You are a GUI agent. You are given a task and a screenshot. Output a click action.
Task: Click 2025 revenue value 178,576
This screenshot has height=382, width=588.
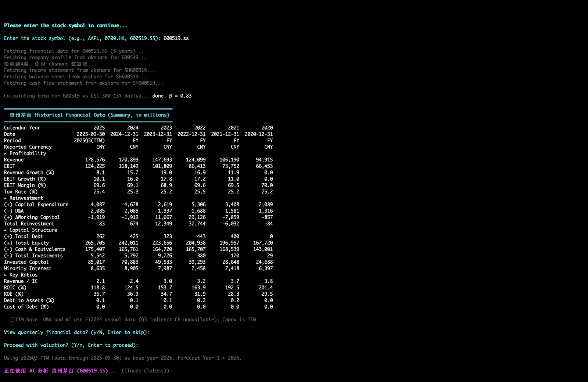click(95, 160)
